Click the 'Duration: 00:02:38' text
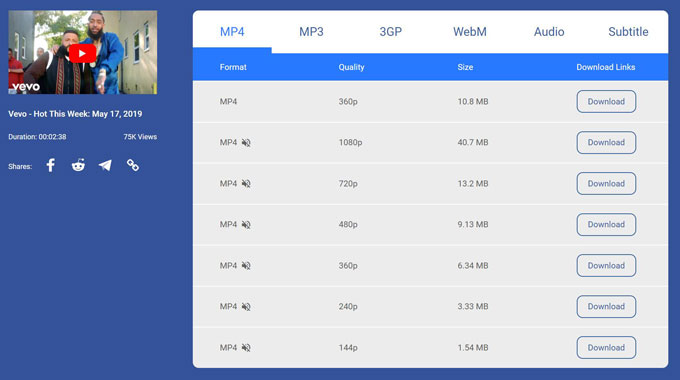Screen dimensions: 680x380 click(x=37, y=137)
